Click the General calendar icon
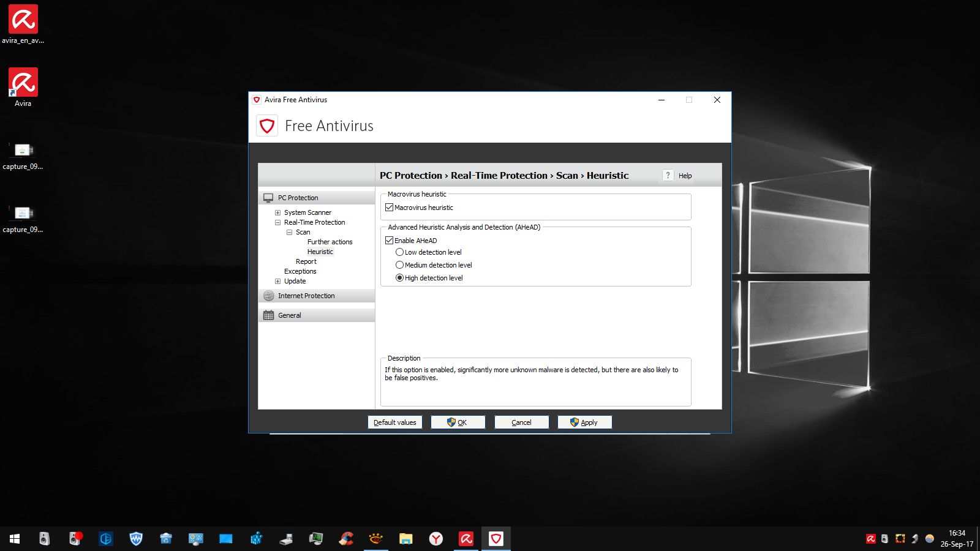The width and height of the screenshot is (980, 551). click(x=268, y=315)
